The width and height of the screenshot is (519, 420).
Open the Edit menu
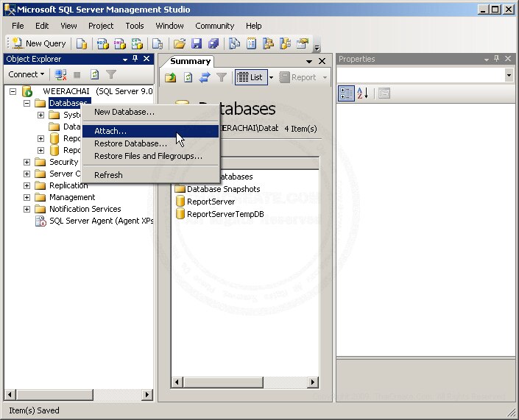pos(42,26)
